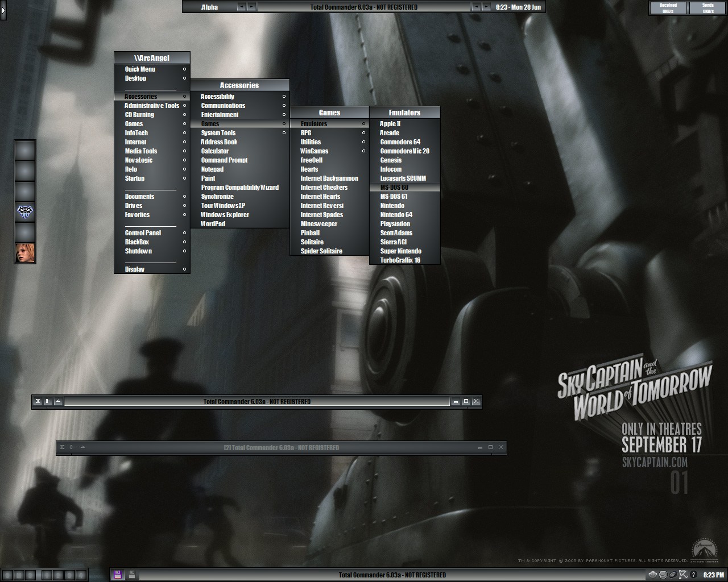Launch the girl portrait icon in sidebar dock
The image size is (728, 582).
[x=25, y=253]
